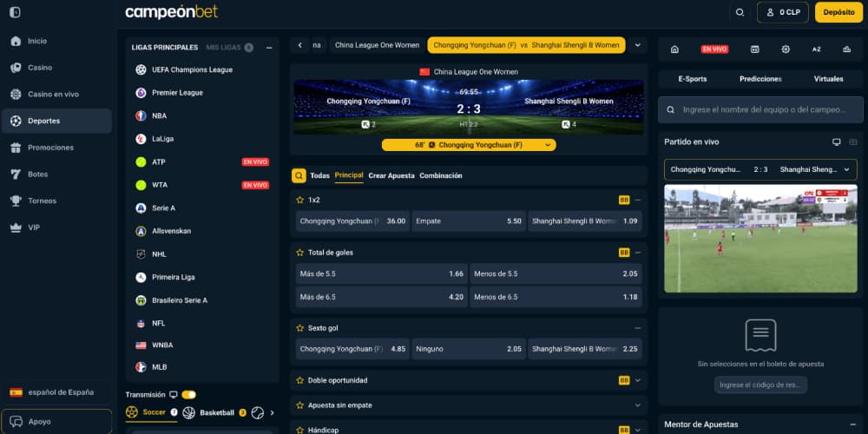Collapse the Ligas Principales panel

pos(269,48)
